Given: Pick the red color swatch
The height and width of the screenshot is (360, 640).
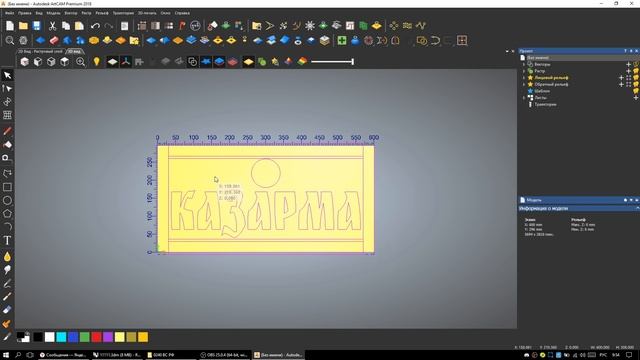Looking at the screenshot, I should [x=96, y=337].
